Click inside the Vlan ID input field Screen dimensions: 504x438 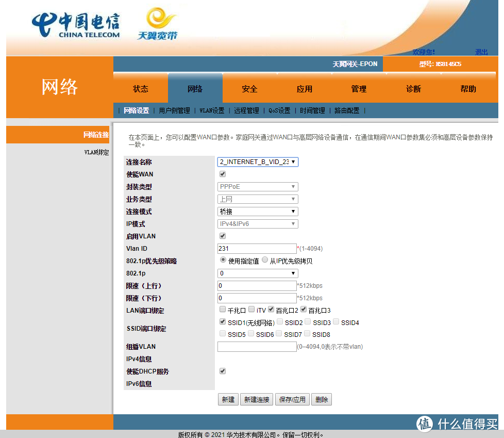click(x=257, y=248)
